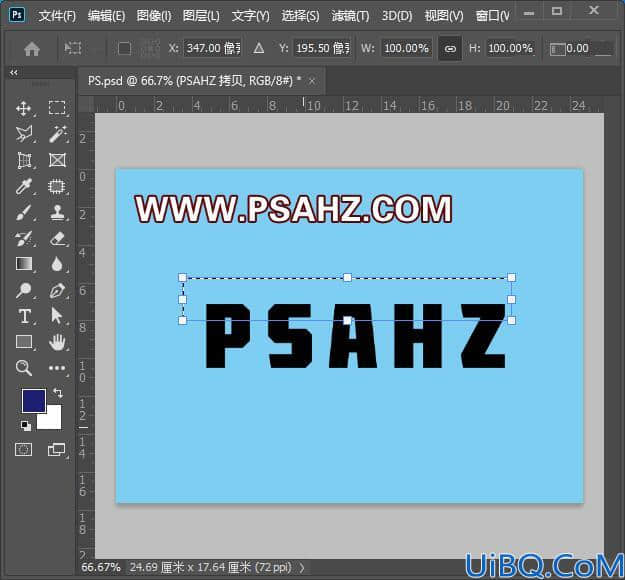
Task: Swap foreground and background colors
Action: [x=58, y=393]
